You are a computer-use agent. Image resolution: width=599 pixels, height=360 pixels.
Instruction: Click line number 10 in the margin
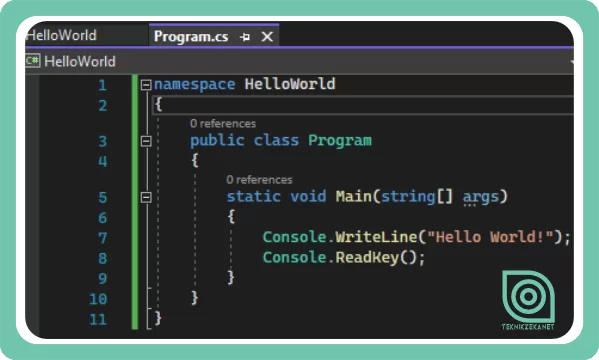98,299
